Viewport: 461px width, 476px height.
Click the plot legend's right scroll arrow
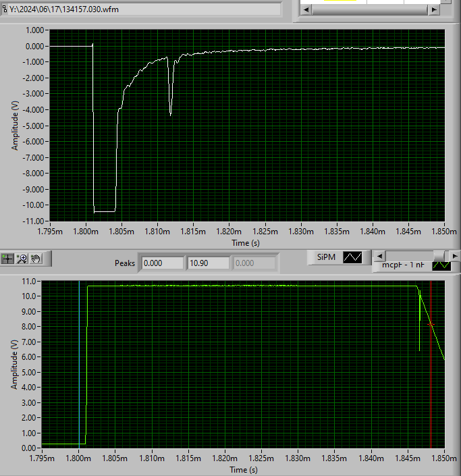[x=455, y=256]
